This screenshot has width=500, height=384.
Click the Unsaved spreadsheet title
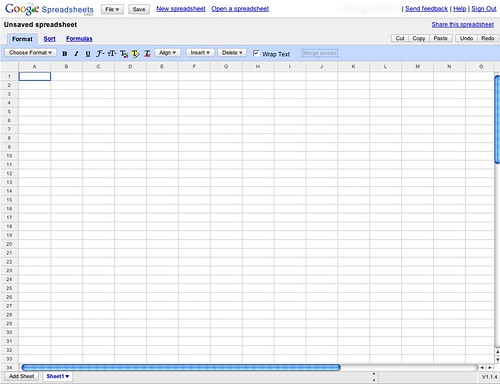(40, 25)
